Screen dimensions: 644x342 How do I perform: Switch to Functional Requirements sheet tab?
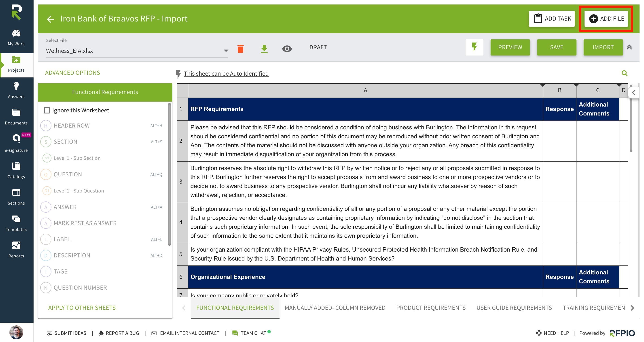pyautogui.click(x=235, y=308)
